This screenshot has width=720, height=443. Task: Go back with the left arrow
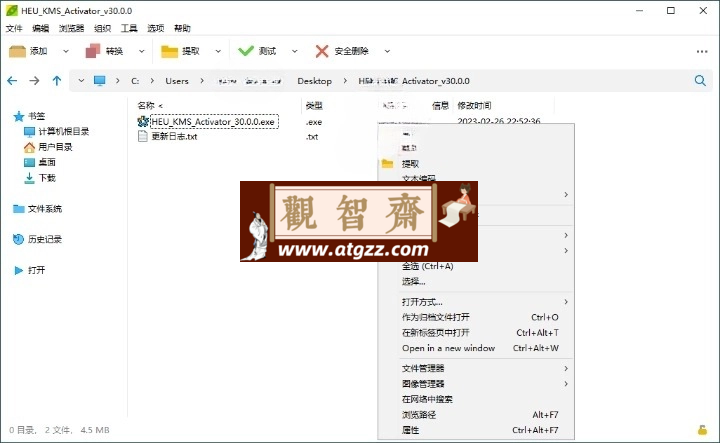pyautogui.click(x=12, y=81)
